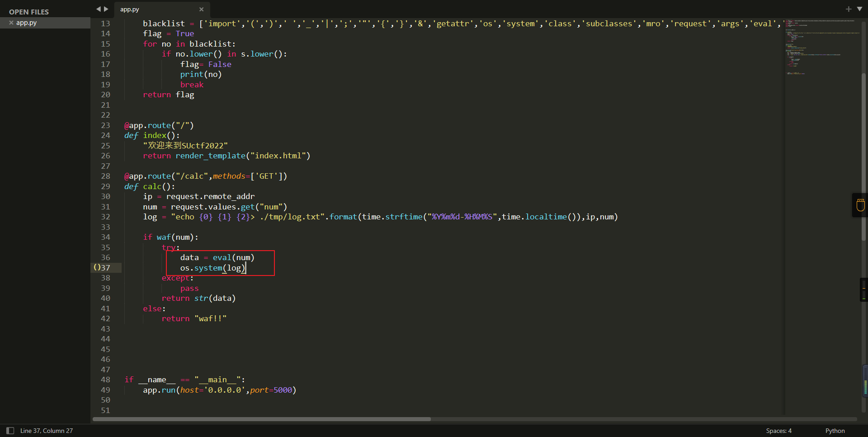
Task: Click the minimap code preview
Action: point(822,47)
